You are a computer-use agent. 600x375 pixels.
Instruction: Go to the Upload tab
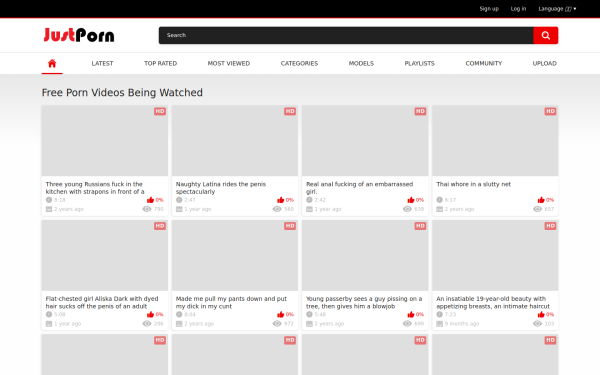(545, 64)
